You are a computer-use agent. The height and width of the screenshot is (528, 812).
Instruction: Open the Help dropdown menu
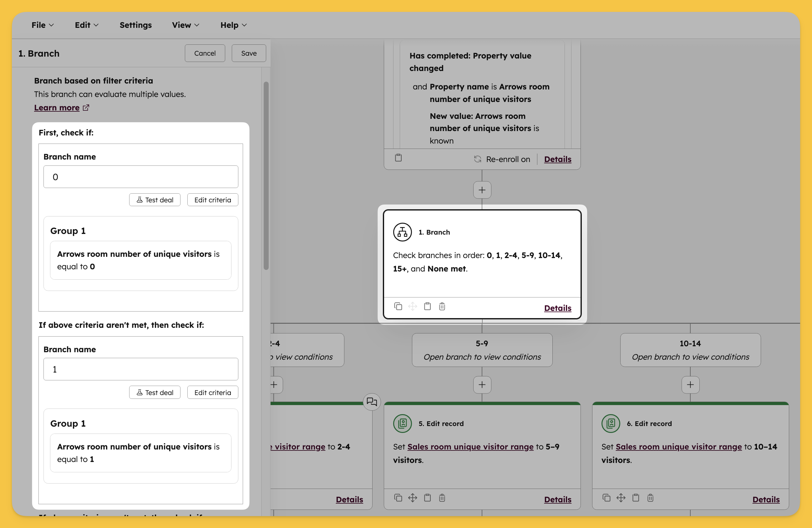pos(233,25)
